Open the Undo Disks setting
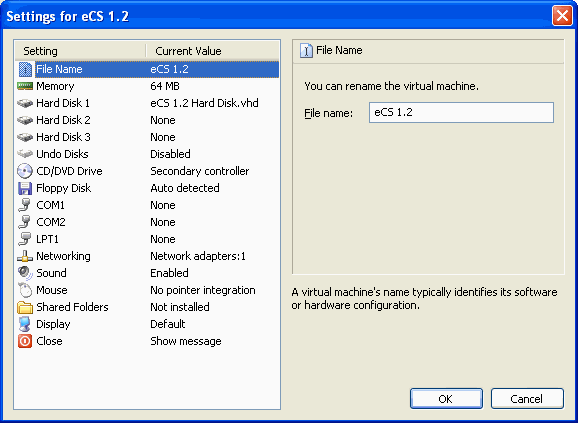 pyautogui.click(x=147, y=154)
